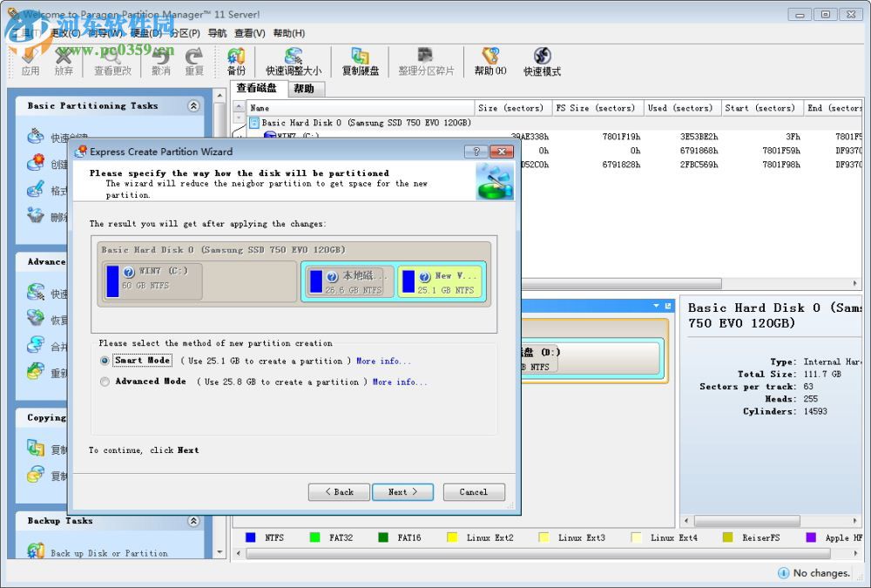Choose Advanced Mode partition creation
This screenshot has height=588, width=871.
tap(105, 381)
